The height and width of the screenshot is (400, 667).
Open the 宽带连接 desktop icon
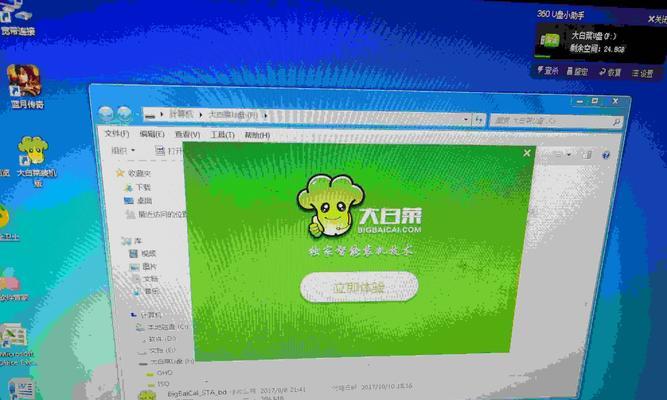[x=17, y=19]
